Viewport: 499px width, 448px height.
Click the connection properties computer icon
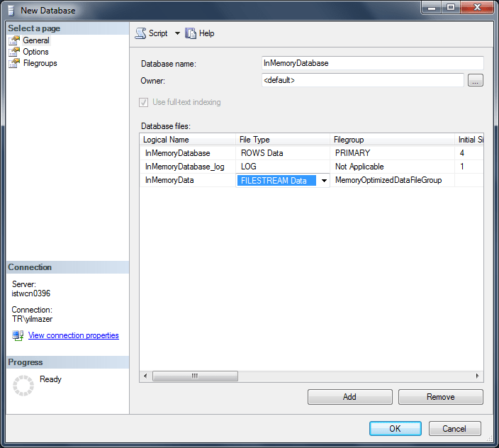pyautogui.click(x=18, y=335)
